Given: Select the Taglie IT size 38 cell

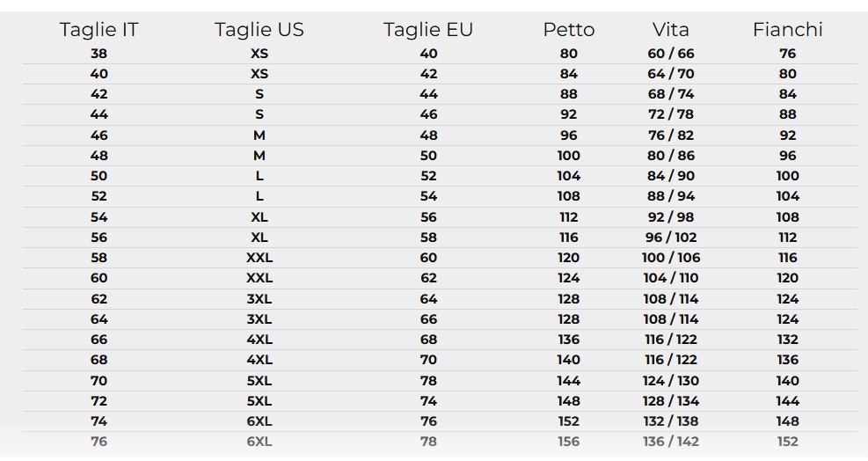Looking at the screenshot, I should pyautogui.click(x=98, y=54).
